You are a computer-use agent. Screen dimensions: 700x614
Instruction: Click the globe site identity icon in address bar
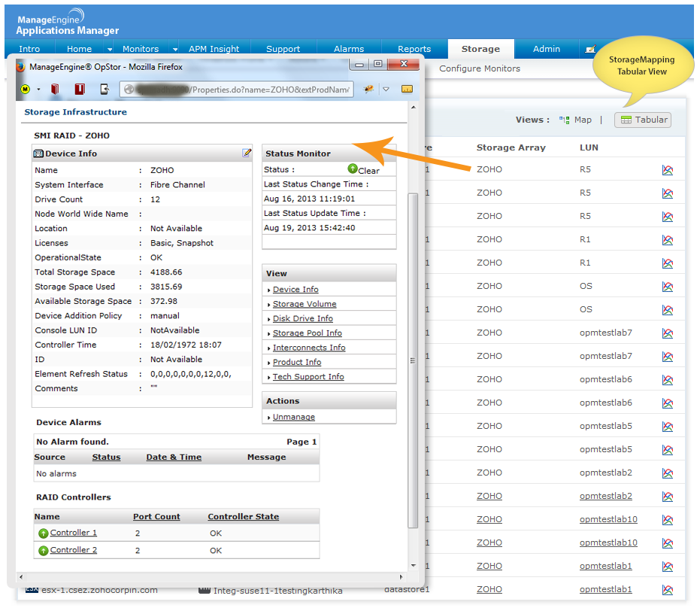(x=129, y=90)
